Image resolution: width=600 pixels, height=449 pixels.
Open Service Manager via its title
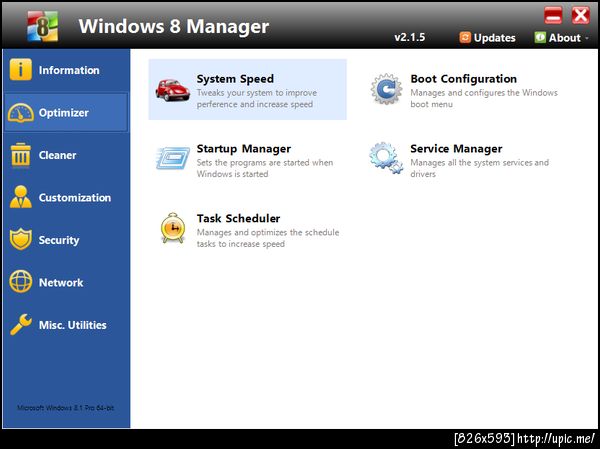point(456,149)
